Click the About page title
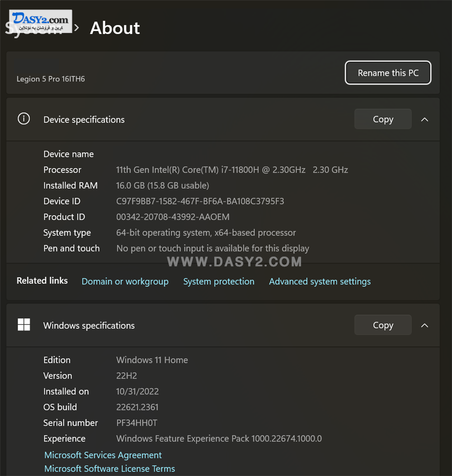Image resolution: width=452 pixels, height=476 pixels. [115, 28]
